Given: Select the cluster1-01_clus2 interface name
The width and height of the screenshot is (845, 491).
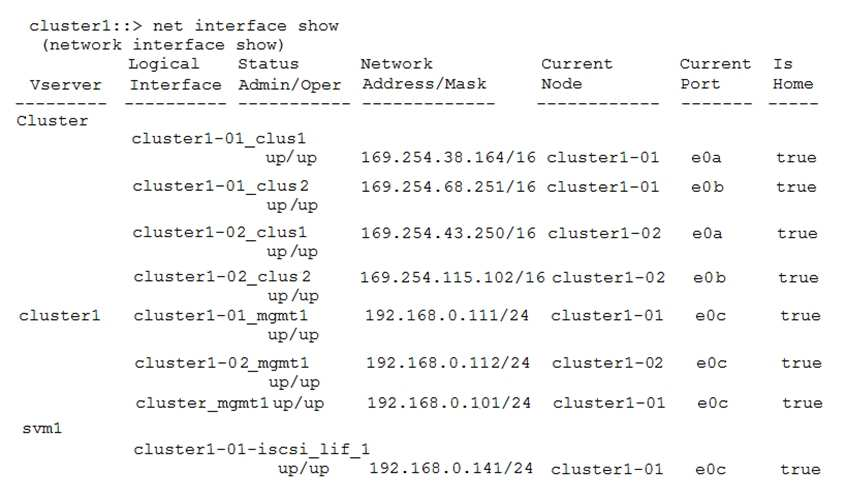Looking at the screenshot, I should 220,186.
